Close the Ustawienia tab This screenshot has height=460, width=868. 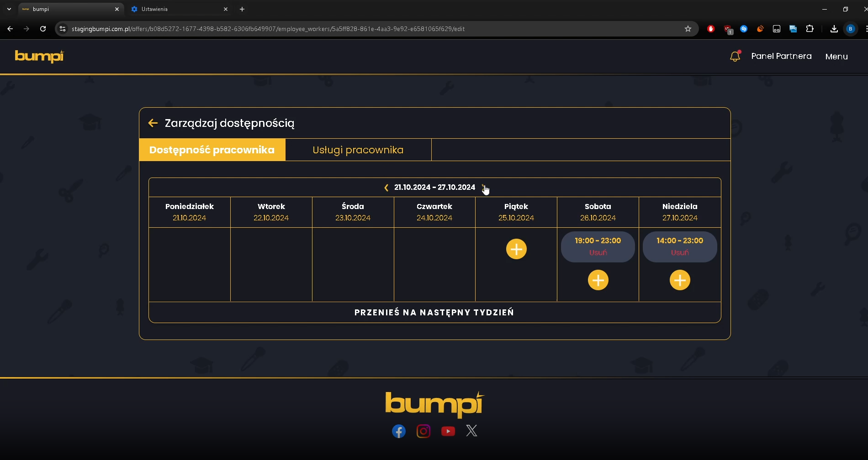click(x=226, y=9)
